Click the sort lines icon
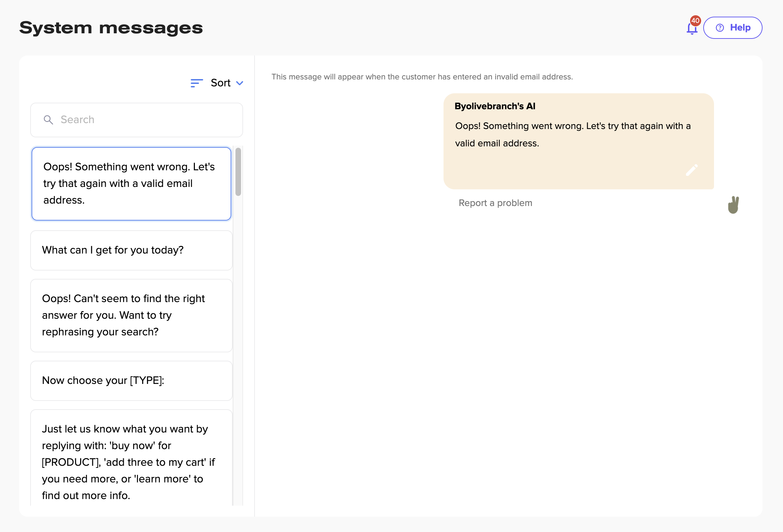Viewport: 783px width, 532px height. click(197, 83)
